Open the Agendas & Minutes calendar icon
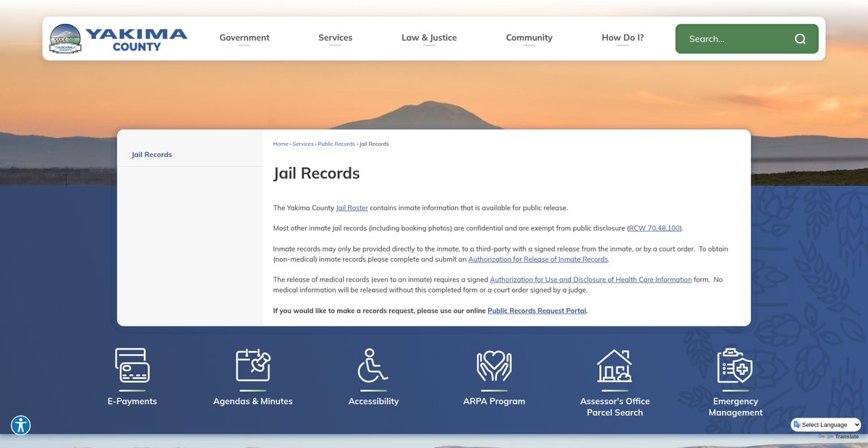The image size is (868, 448). 253,365
